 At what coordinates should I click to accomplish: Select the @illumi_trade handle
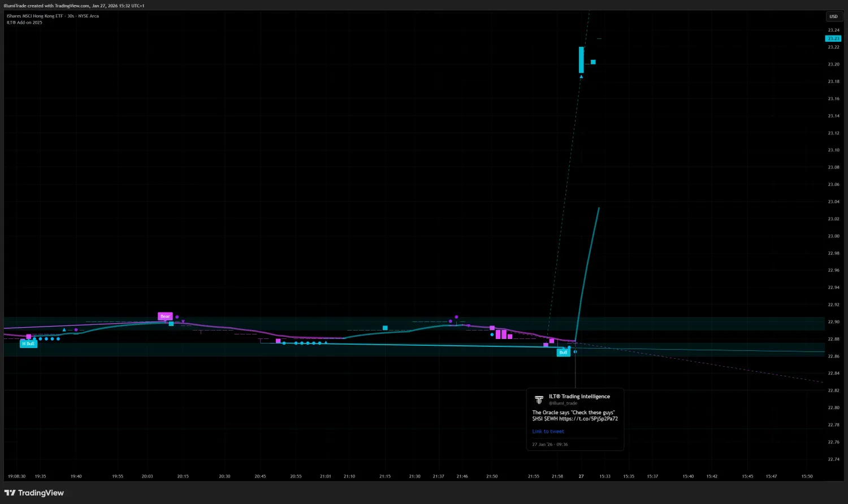point(563,403)
